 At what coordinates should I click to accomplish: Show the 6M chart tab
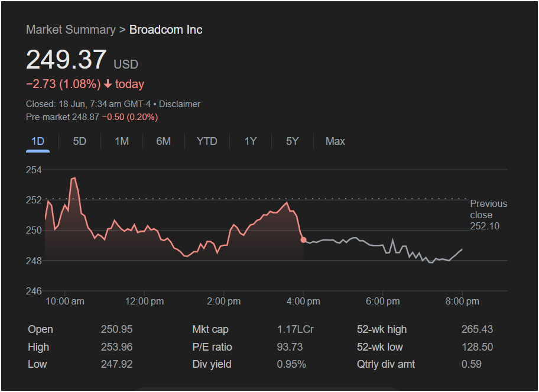click(x=163, y=141)
